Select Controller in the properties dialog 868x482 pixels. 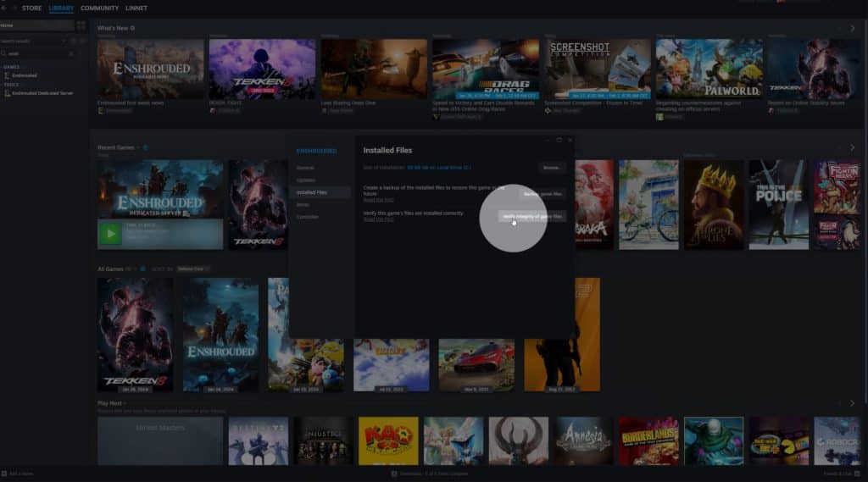[x=307, y=217]
